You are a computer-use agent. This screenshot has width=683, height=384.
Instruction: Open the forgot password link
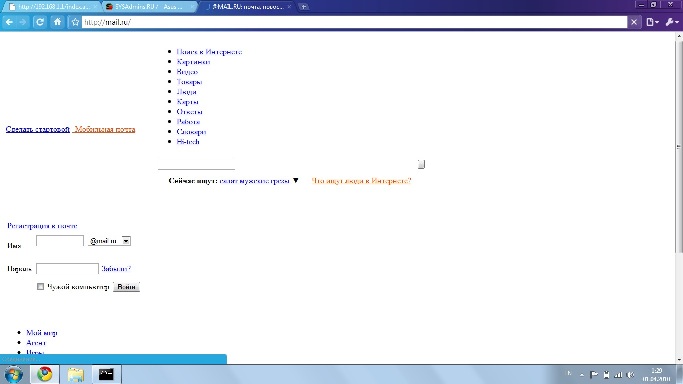click(116, 269)
